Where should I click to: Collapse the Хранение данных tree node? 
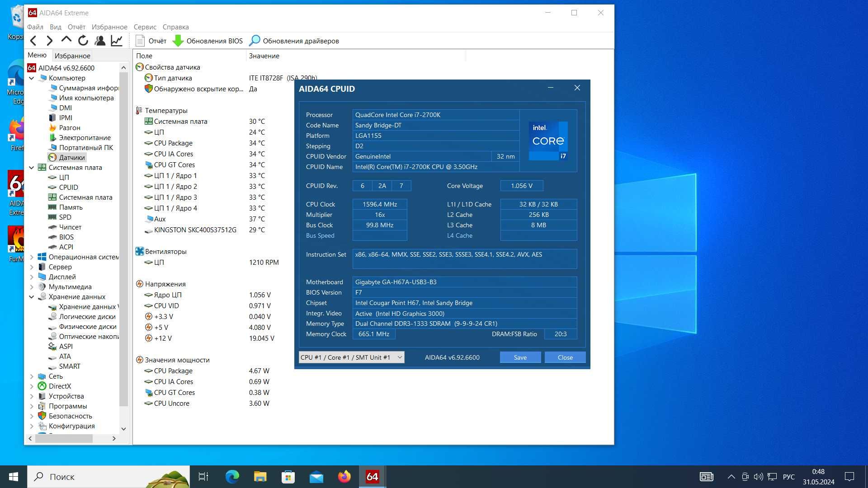[x=32, y=296]
